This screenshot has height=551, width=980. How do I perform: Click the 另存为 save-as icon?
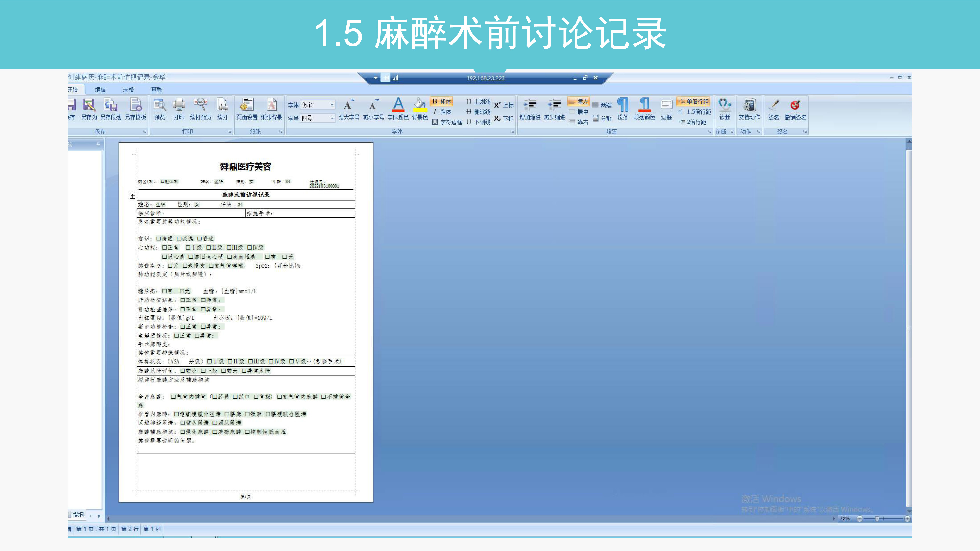pyautogui.click(x=89, y=109)
